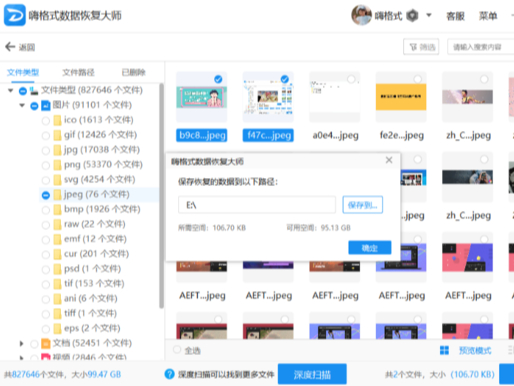Check the fe2e...jpeg selection circle
The image size is (514, 386).
[x=417, y=79]
